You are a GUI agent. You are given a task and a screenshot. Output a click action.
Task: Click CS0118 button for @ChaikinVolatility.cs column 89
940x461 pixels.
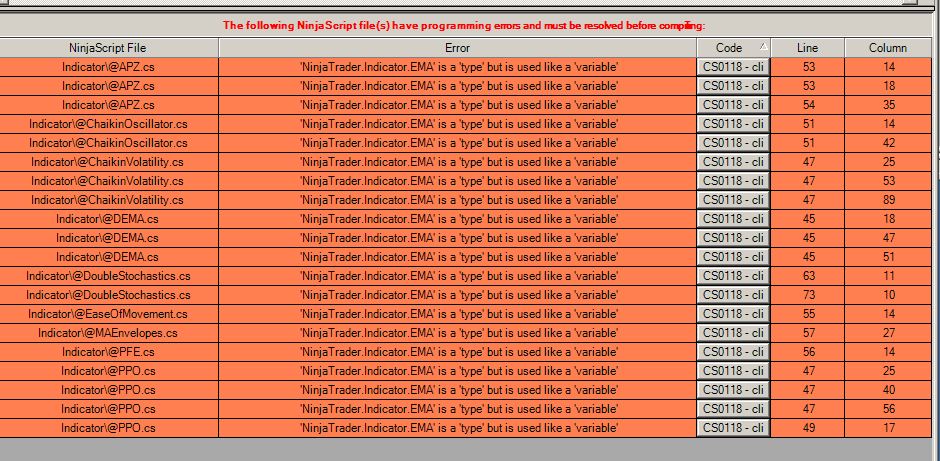click(733, 200)
